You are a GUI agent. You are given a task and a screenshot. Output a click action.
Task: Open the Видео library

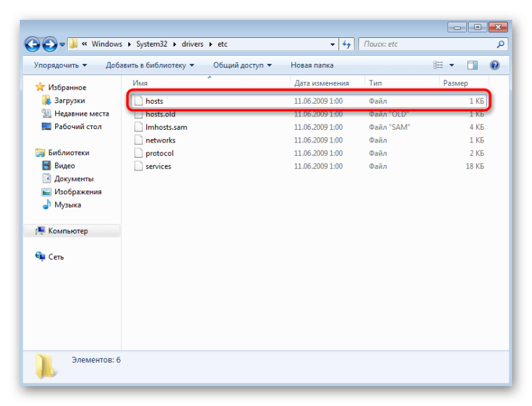(x=65, y=166)
